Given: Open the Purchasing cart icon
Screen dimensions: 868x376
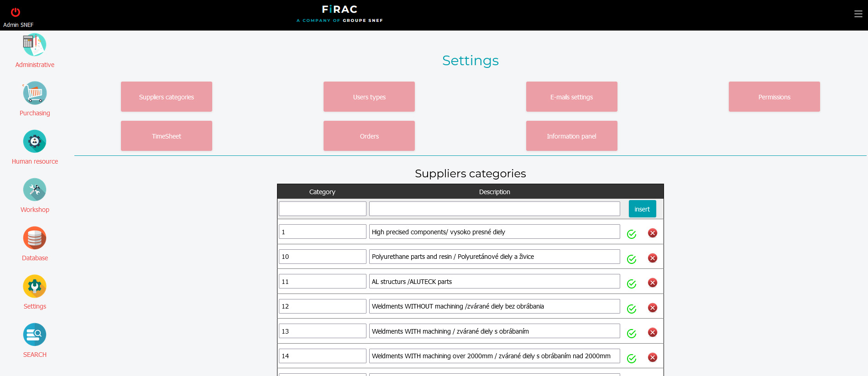Looking at the screenshot, I should 35,93.
